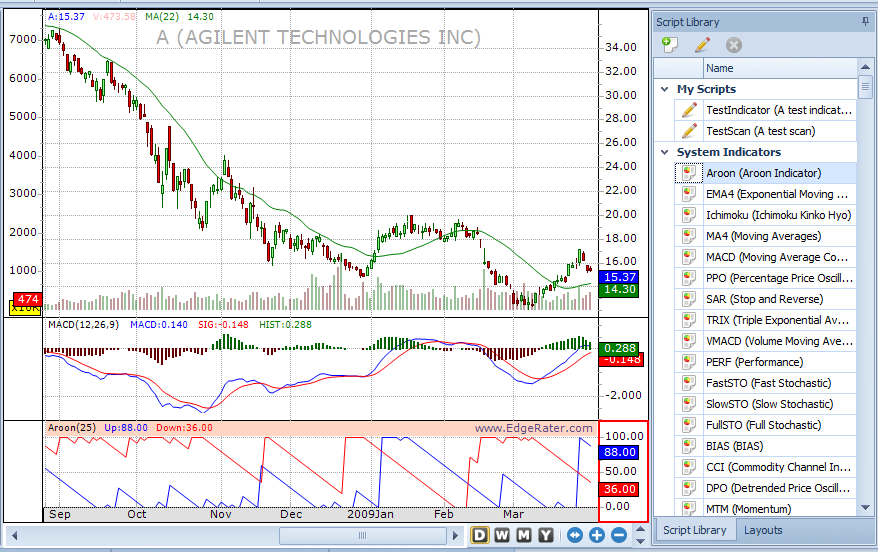Edit script with the pencil icon
This screenshot has height=552, width=878.
click(x=702, y=44)
